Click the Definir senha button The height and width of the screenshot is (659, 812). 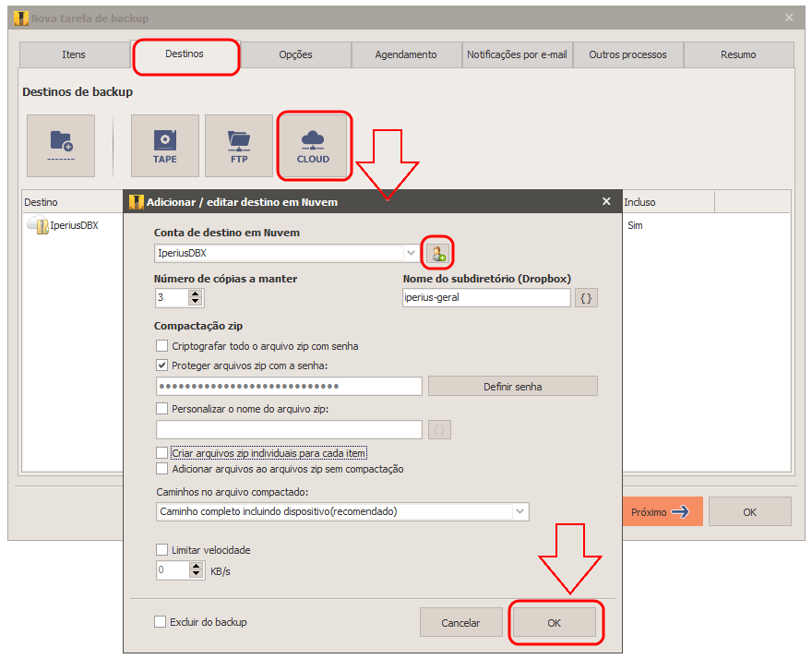[x=513, y=387]
